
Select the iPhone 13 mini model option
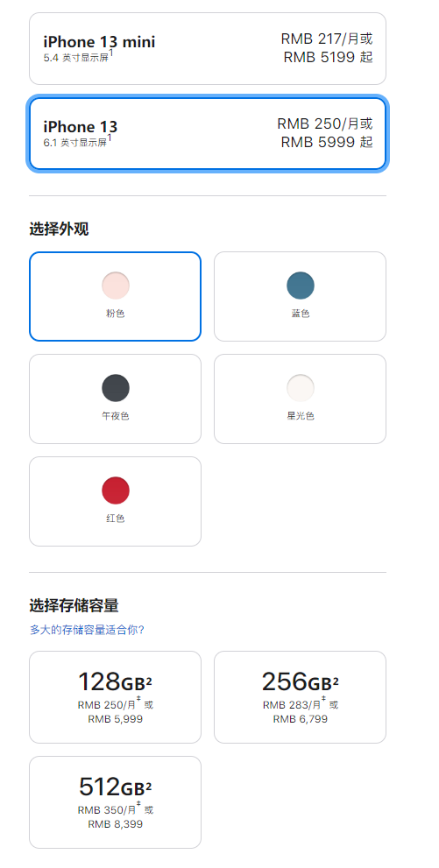(208, 49)
